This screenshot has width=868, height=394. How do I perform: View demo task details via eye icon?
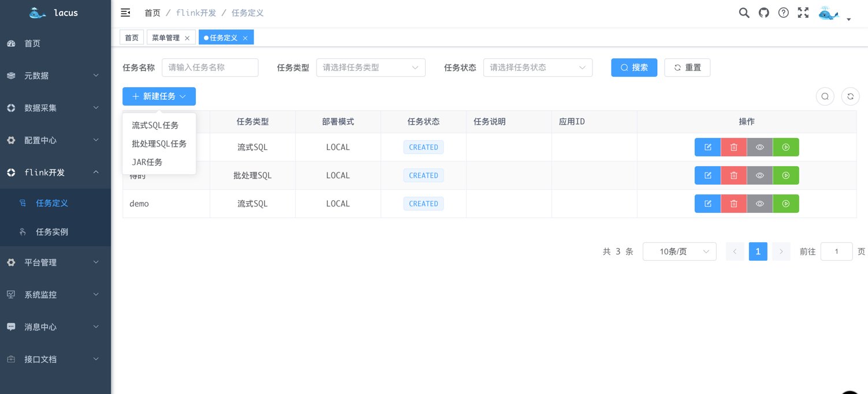pyautogui.click(x=759, y=204)
